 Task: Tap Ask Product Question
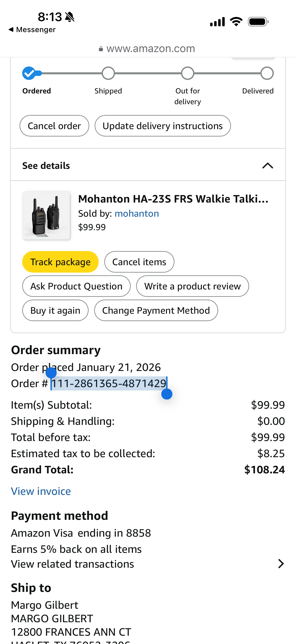(76, 286)
